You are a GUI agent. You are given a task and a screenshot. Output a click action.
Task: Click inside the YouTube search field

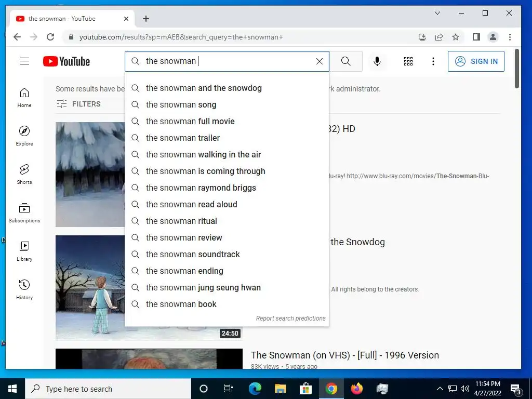click(227, 61)
